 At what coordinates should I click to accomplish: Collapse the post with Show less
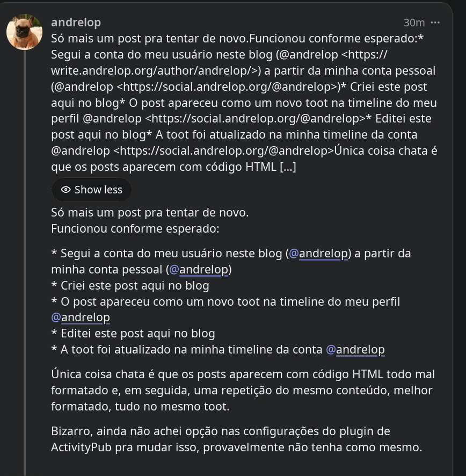point(91,190)
